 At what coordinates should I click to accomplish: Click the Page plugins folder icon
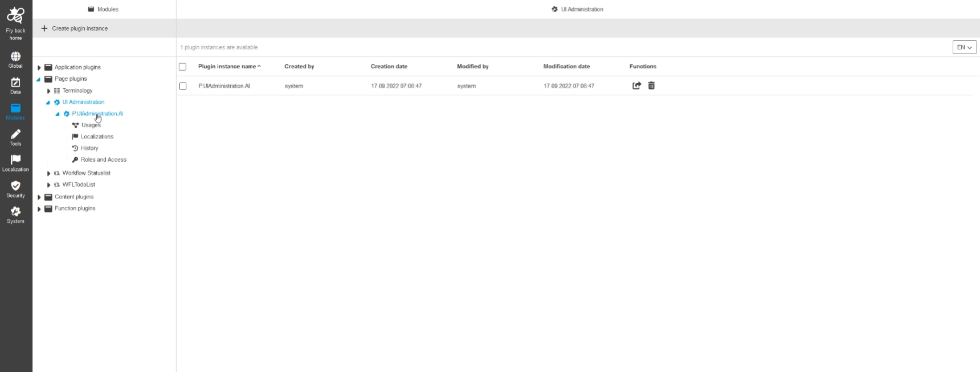tap(48, 79)
